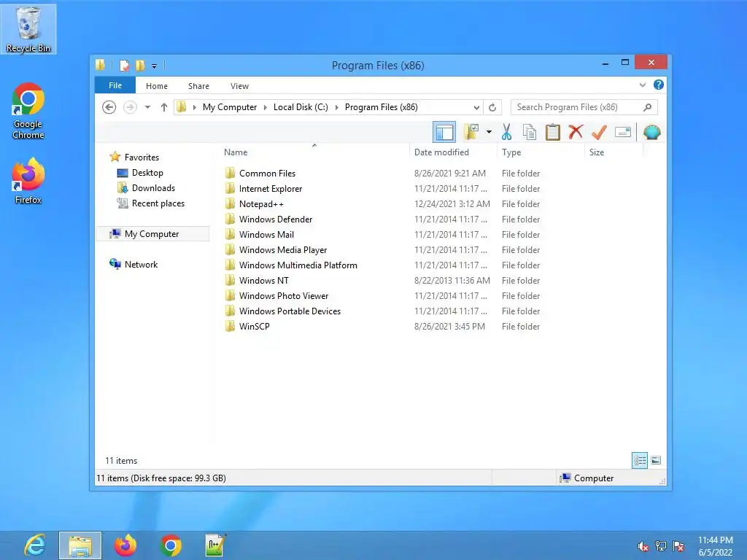Click the New folder quick access icon
The image size is (747, 560).
(139, 65)
